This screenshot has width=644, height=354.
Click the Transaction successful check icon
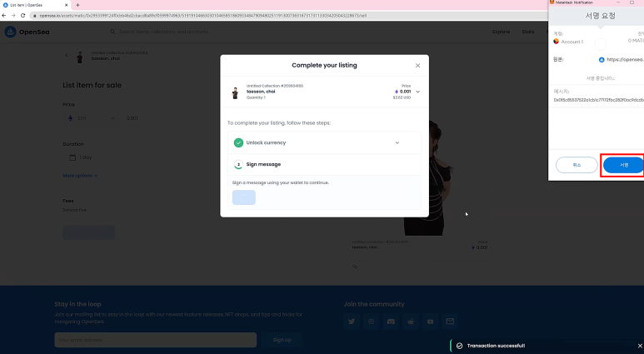460,346
